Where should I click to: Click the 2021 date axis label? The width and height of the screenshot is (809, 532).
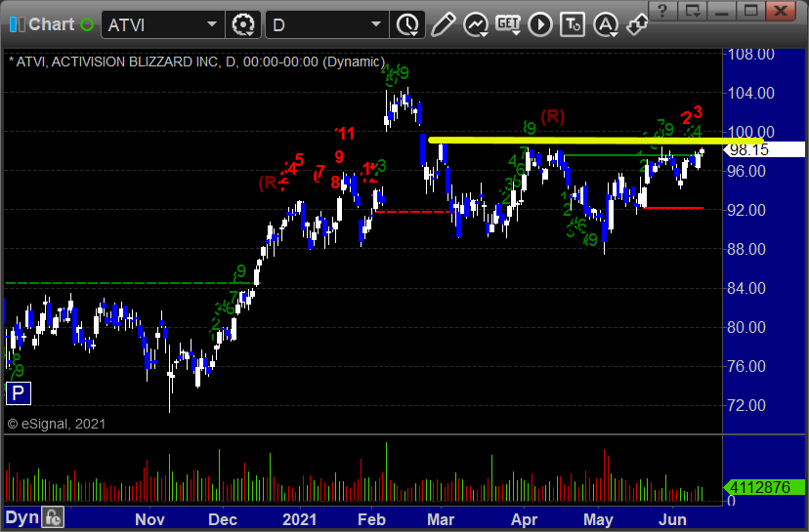coord(300,519)
